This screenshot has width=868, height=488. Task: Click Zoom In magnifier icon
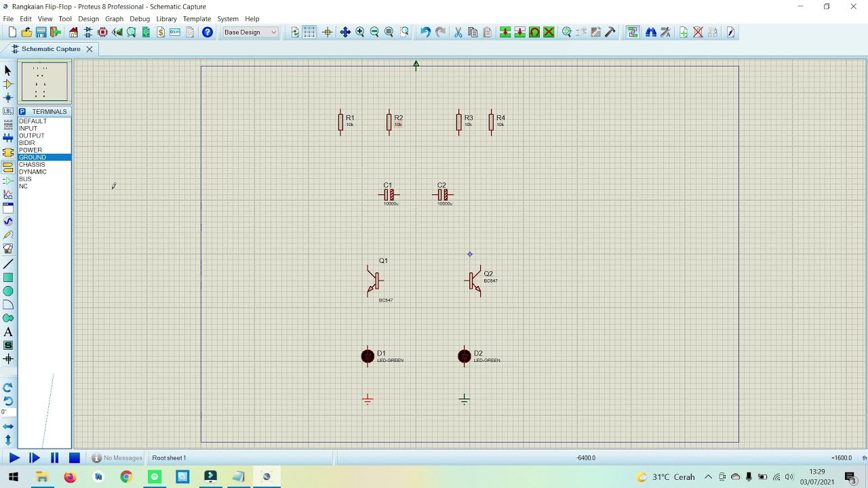tap(360, 33)
